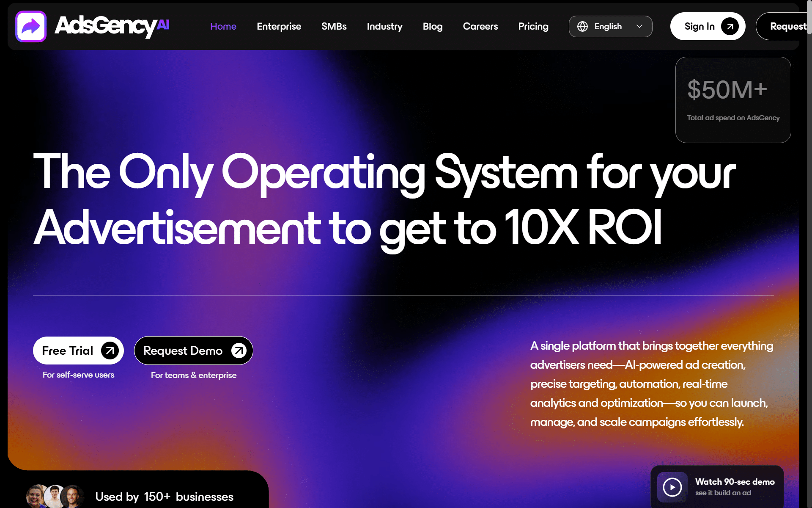
Task: Click the globe icon in language selector
Action: tap(582, 26)
